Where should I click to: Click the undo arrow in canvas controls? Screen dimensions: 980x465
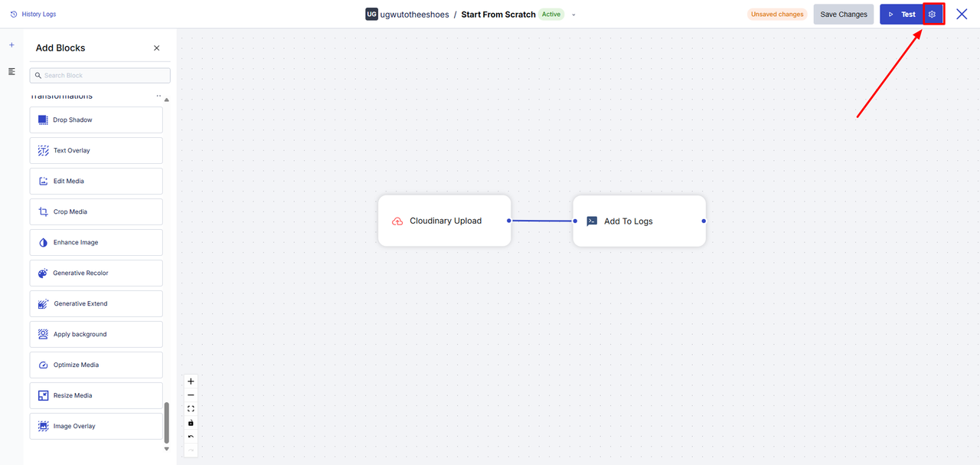tap(191, 437)
